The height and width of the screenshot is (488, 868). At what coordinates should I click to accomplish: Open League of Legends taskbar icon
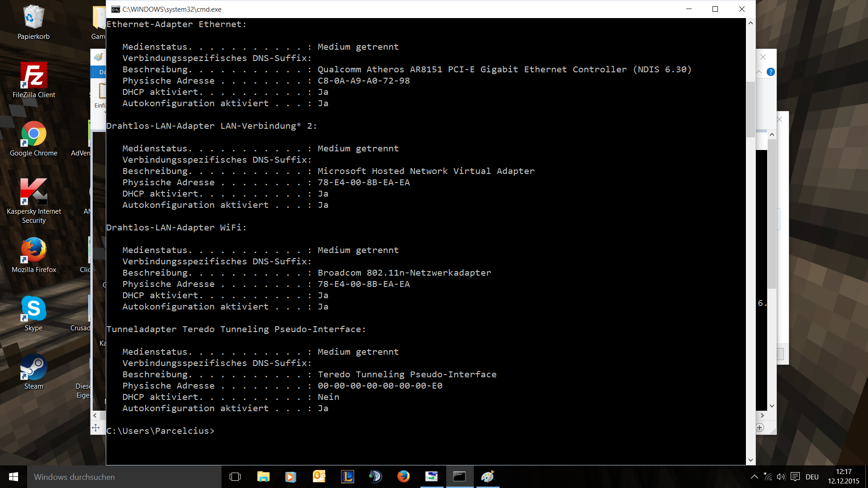[347, 477]
